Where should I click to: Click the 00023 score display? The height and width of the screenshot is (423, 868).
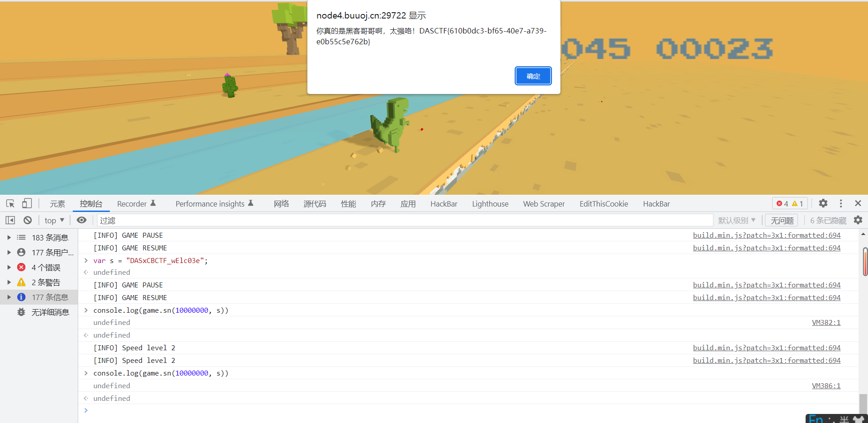click(x=714, y=49)
